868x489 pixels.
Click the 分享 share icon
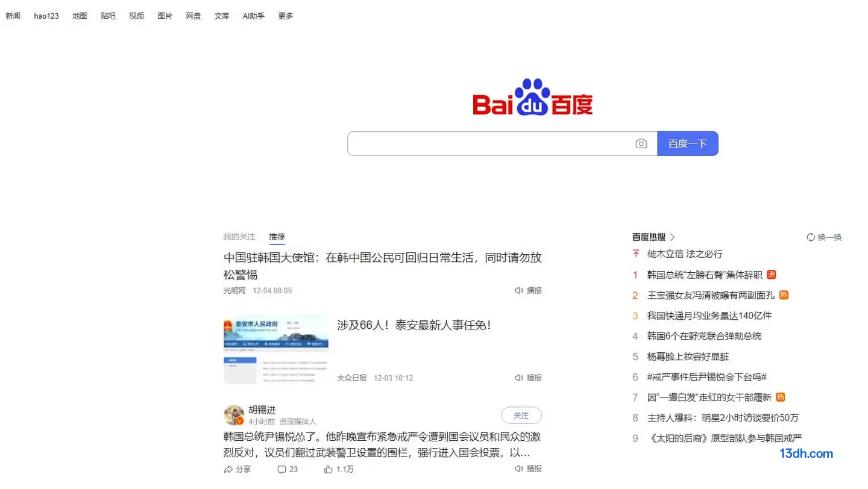[x=228, y=469]
